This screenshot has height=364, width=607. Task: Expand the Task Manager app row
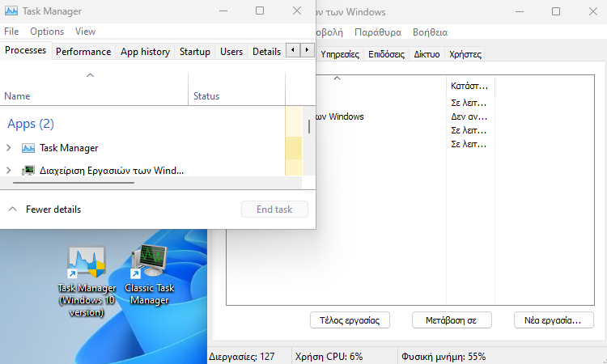pyautogui.click(x=9, y=148)
